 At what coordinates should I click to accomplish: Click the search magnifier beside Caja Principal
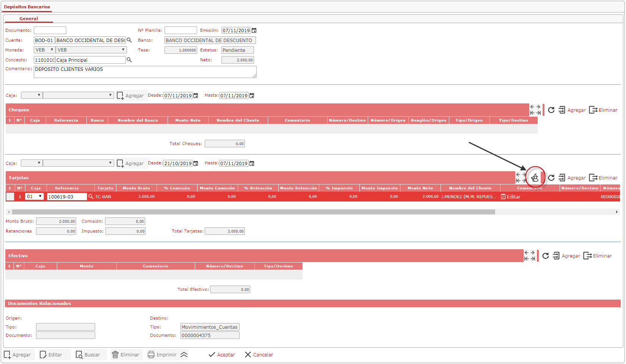point(129,60)
